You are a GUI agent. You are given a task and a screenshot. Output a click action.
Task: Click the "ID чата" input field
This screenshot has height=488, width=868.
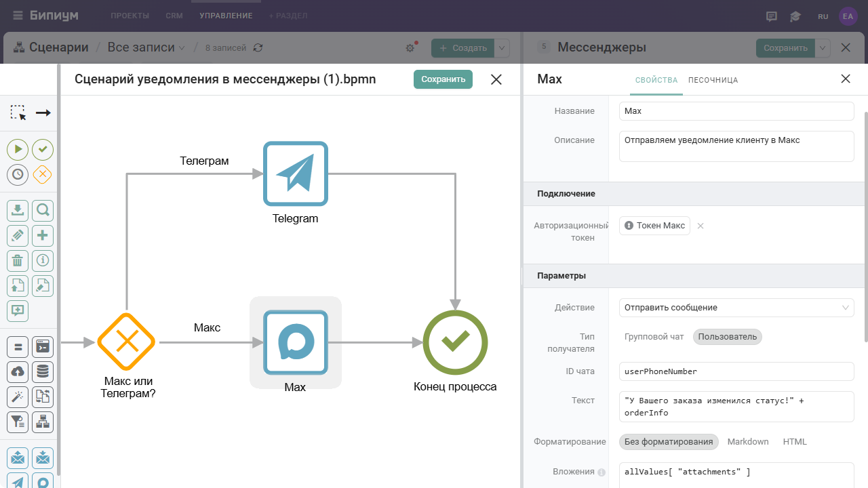(x=736, y=371)
